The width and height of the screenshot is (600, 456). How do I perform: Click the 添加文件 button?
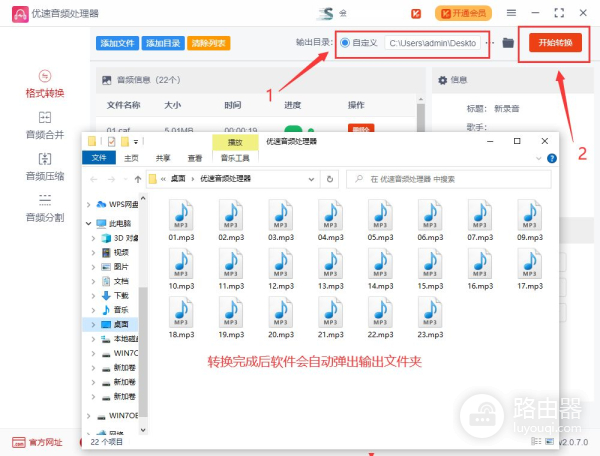[117, 43]
